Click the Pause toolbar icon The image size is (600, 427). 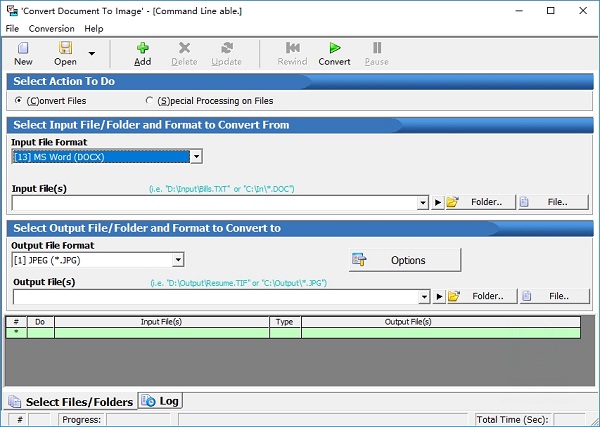[377, 48]
